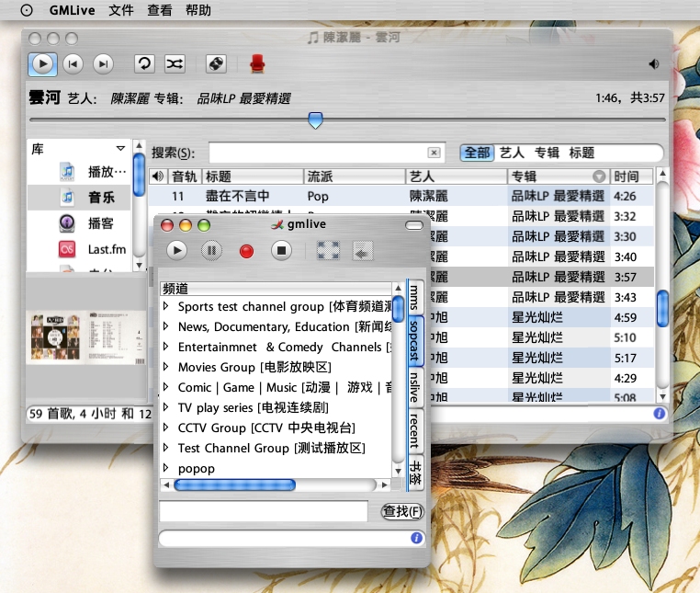The width and height of the screenshot is (700, 593).
Task: Click play button in music player toolbar
Action: (x=43, y=64)
